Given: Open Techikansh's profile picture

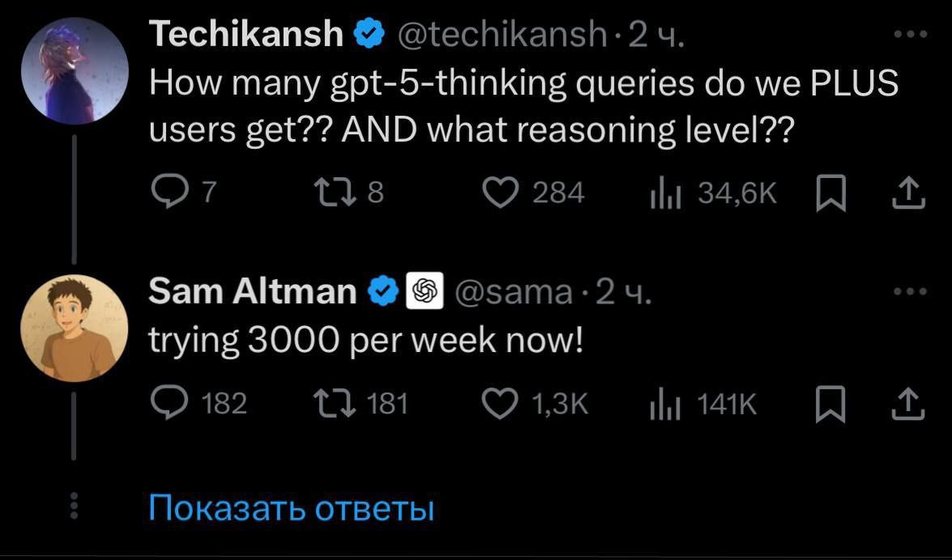Looking at the screenshot, I should tap(74, 68).
